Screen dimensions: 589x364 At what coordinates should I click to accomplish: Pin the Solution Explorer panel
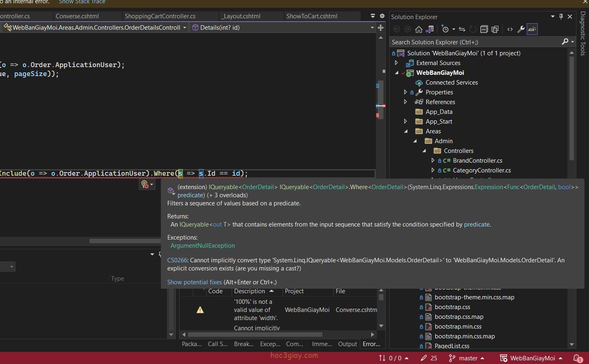[561, 17]
